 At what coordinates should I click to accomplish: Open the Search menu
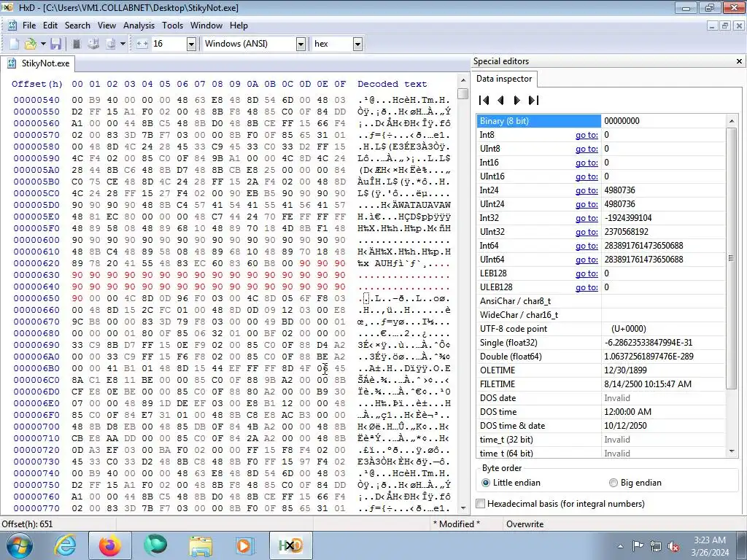click(x=77, y=26)
